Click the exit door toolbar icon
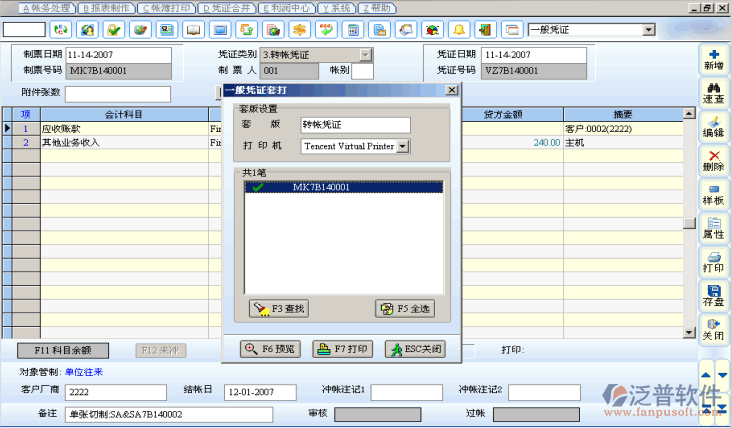The image size is (732, 428). pos(486,30)
